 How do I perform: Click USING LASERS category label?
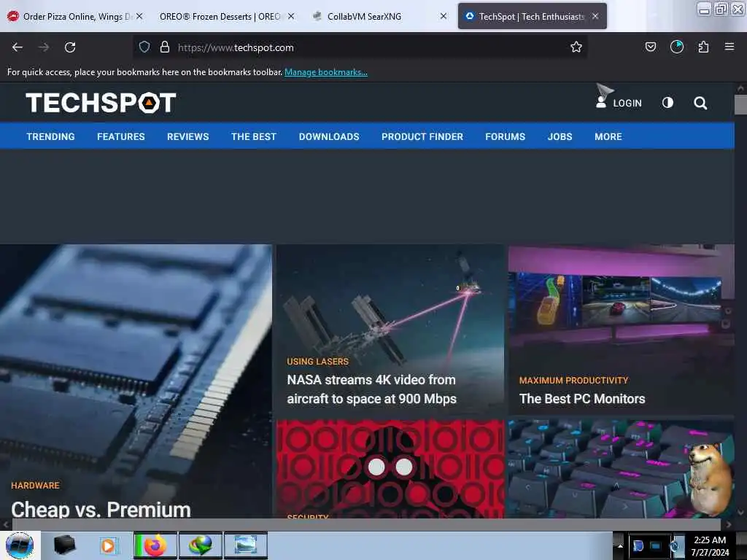pos(318,362)
